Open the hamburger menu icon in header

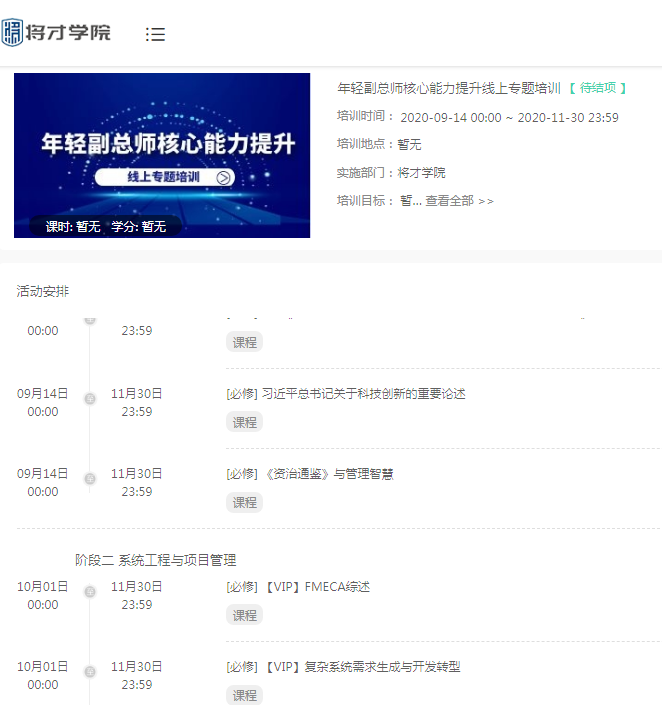(155, 34)
